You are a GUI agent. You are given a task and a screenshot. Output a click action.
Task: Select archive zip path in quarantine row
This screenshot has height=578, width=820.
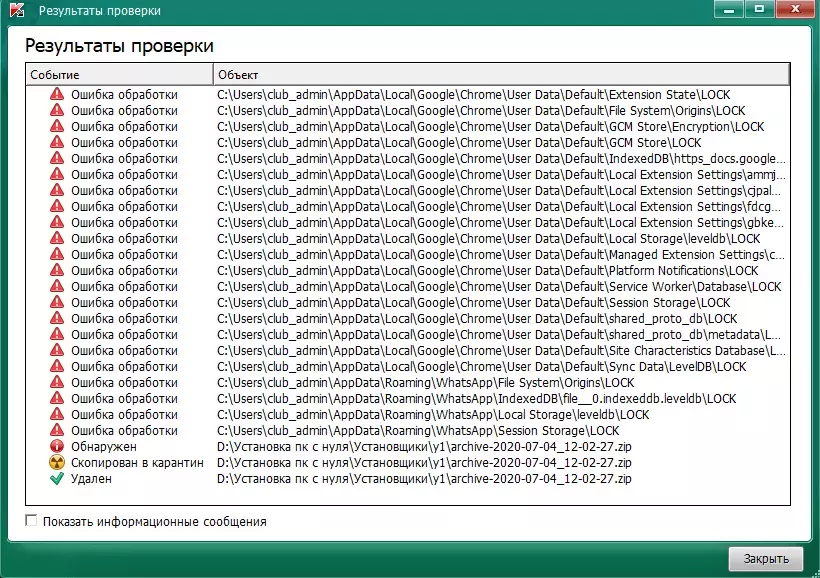point(424,462)
